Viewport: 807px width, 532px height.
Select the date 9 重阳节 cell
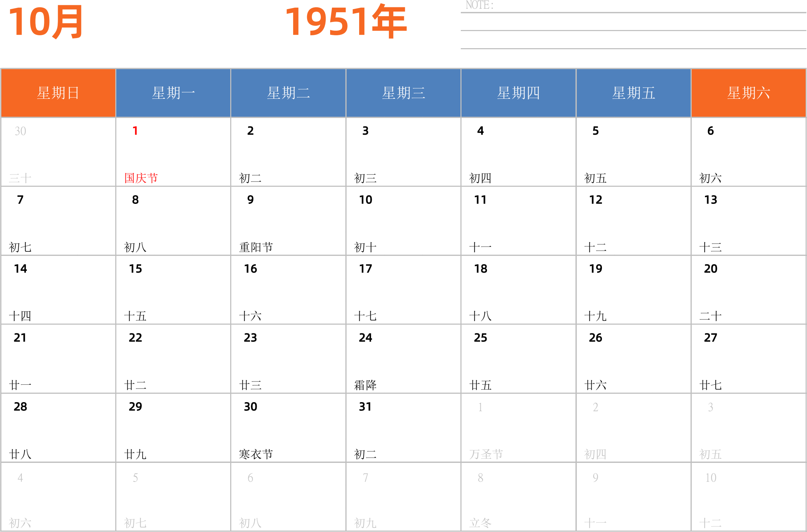click(288, 221)
